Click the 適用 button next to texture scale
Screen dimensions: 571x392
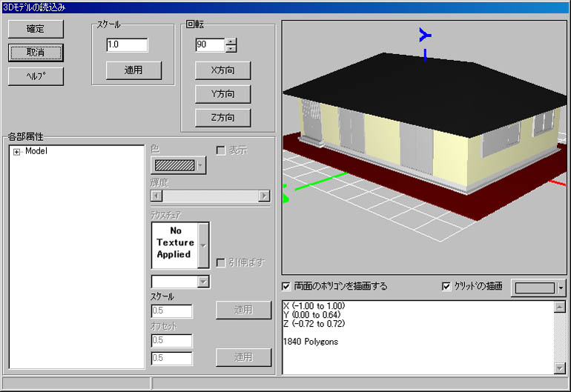tap(244, 310)
